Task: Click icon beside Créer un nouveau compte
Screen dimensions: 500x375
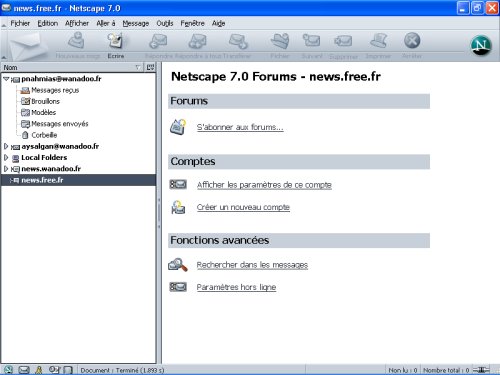Action: point(178,207)
